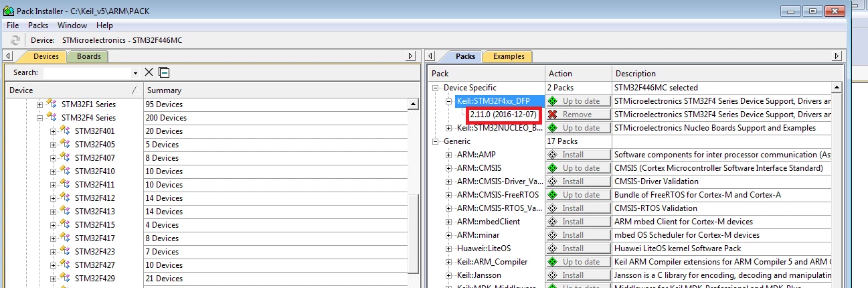This screenshot has height=288, width=868.
Task: Install the Huawei::LiteOS pack
Action: click(578, 248)
